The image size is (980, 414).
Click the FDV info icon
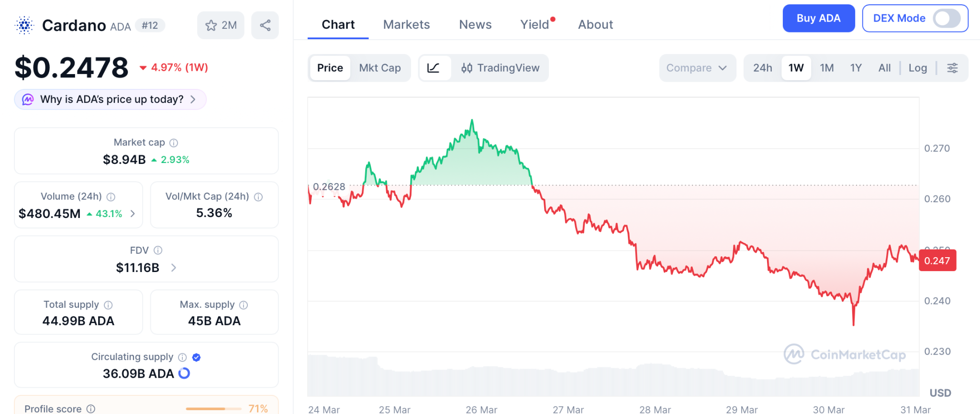point(158,251)
